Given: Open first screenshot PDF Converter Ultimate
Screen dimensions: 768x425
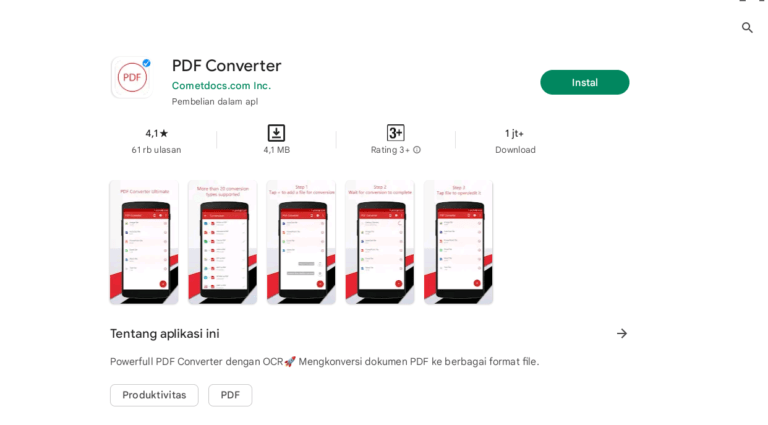Looking at the screenshot, I should click(144, 242).
